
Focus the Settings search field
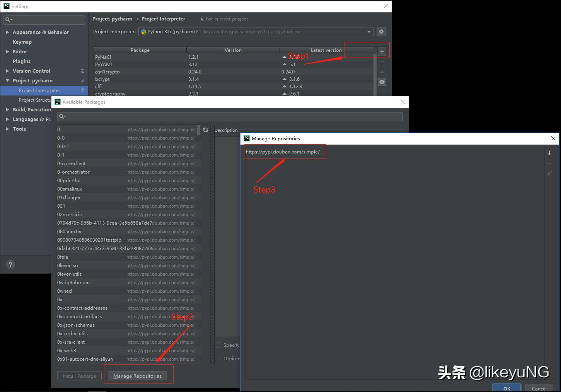44,20
